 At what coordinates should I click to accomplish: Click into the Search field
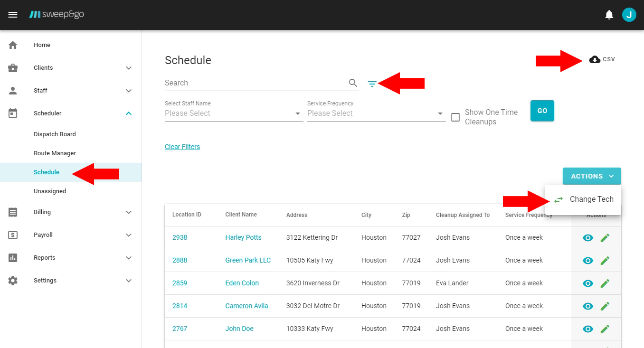tap(254, 83)
